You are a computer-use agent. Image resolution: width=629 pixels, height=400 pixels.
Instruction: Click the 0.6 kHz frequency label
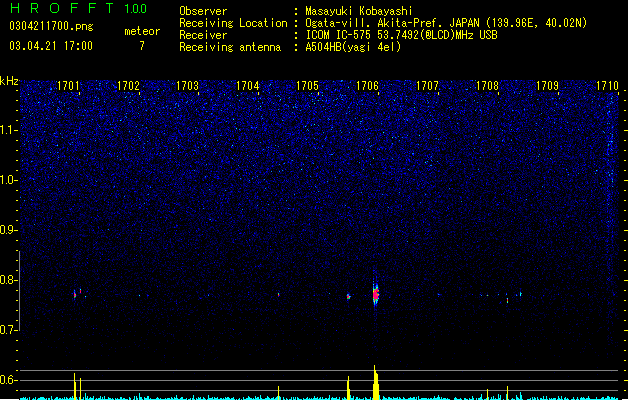pos(9,380)
